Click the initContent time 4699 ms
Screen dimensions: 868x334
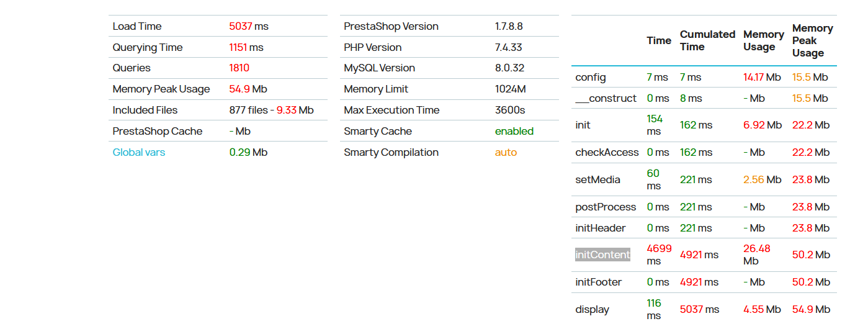659,255
